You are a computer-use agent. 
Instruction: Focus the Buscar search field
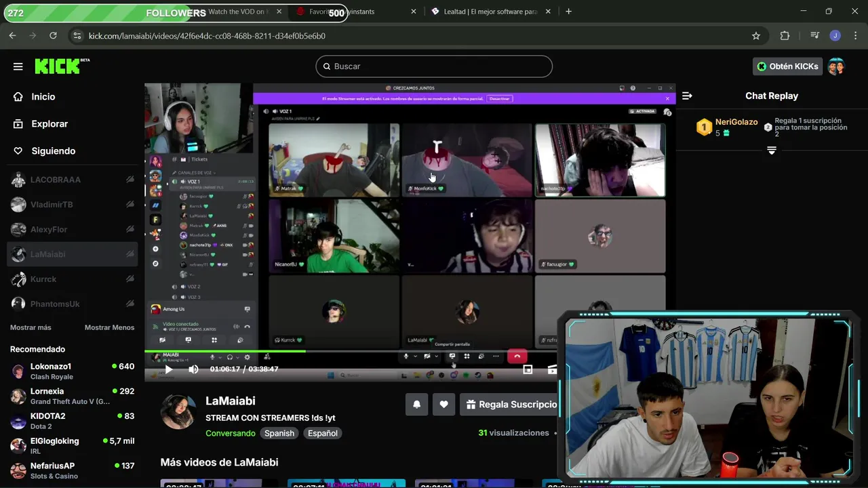tap(434, 66)
